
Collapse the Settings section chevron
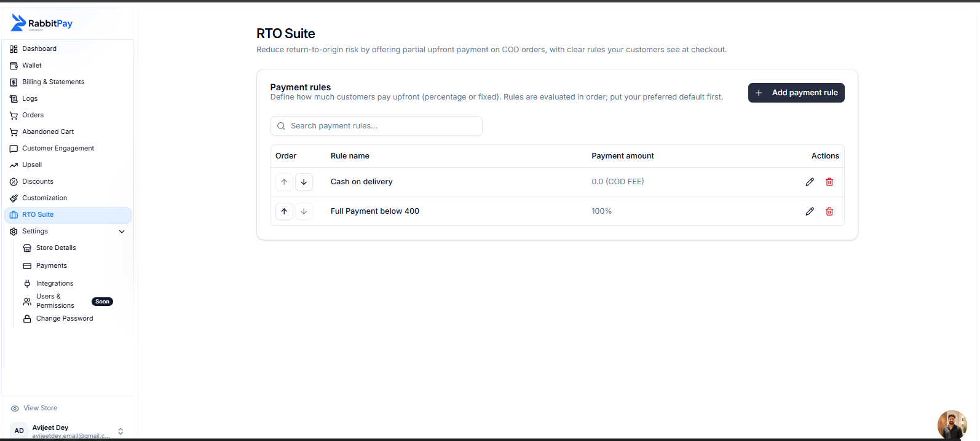(x=122, y=232)
